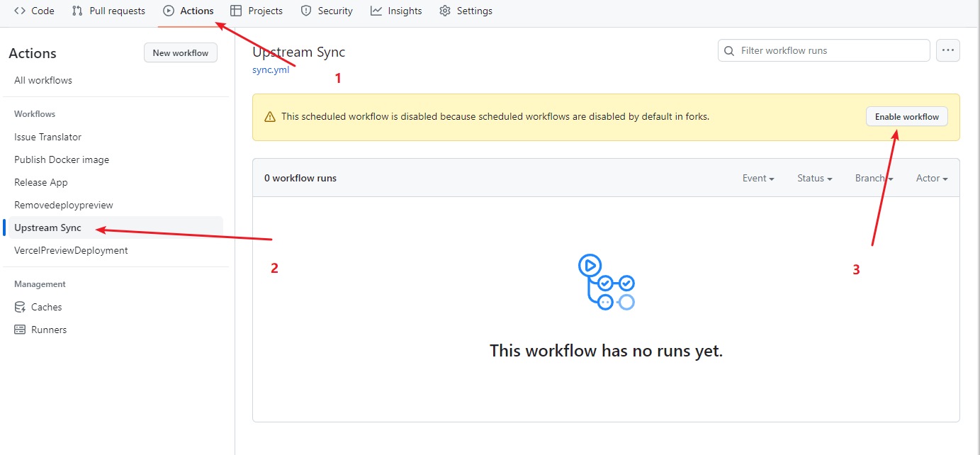Image resolution: width=980 pixels, height=455 pixels.
Task: Open the Projects tab
Action: point(257,11)
